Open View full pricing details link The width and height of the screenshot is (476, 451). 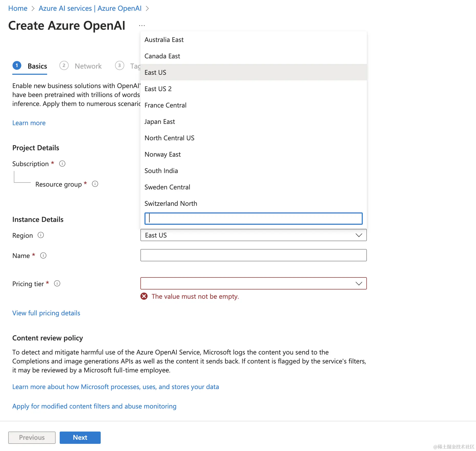click(46, 313)
